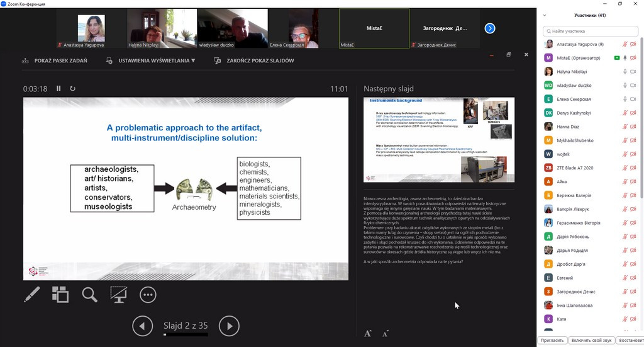Click MistaE microphone icon
Viewport: 644px width, 347px height.
click(x=625, y=58)
